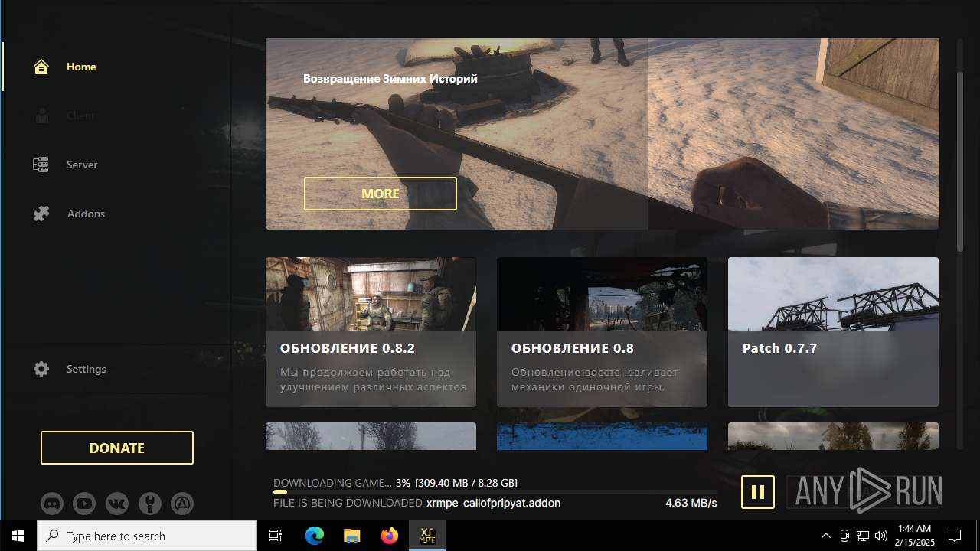Open the Settings page
Image resolution: width=980 pixels, height=551 pixels.
click(87, 369)
